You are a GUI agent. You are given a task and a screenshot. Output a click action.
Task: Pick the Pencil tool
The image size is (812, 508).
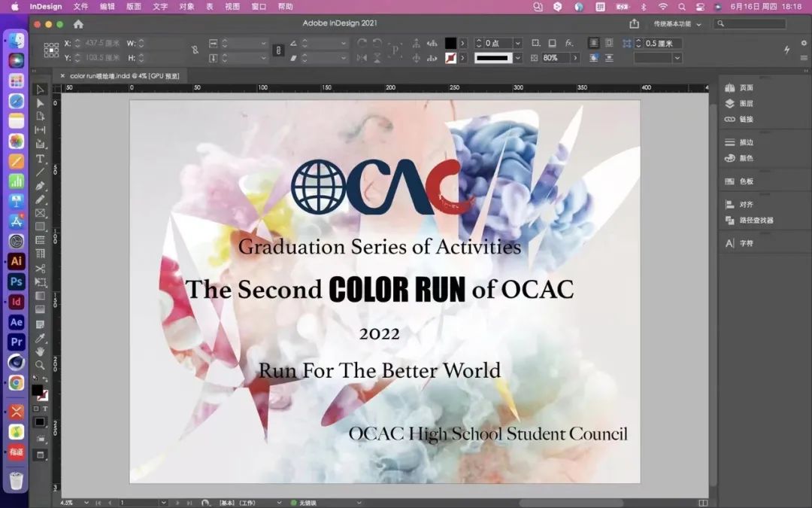[x=40, y=199]
